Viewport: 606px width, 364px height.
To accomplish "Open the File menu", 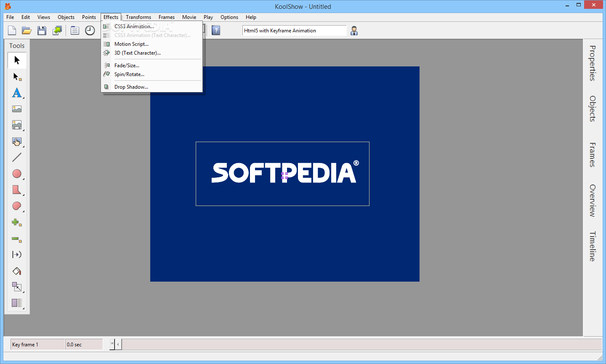I will point(10,17).
